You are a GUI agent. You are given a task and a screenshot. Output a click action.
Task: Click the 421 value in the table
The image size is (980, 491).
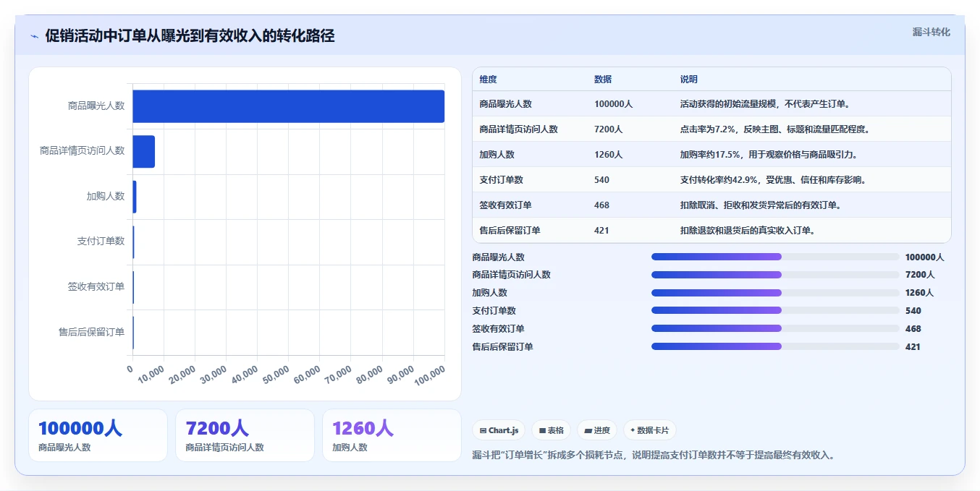(x=601, y=231)
